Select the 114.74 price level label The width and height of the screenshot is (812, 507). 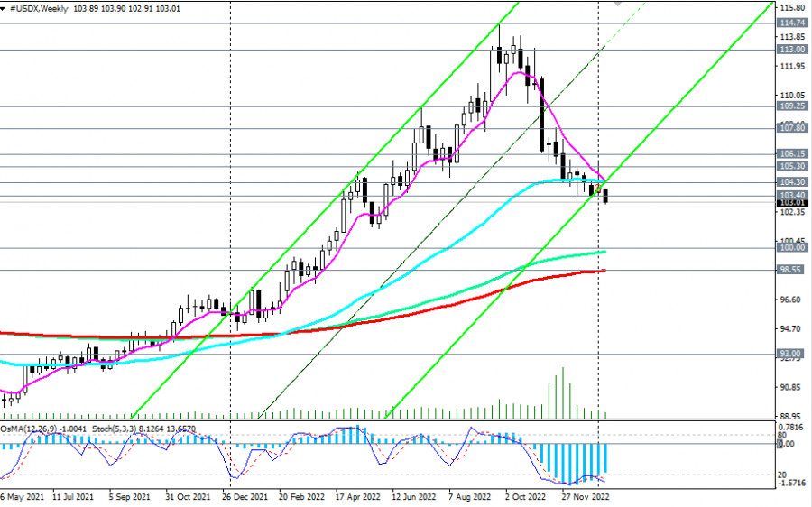(792, 23)
